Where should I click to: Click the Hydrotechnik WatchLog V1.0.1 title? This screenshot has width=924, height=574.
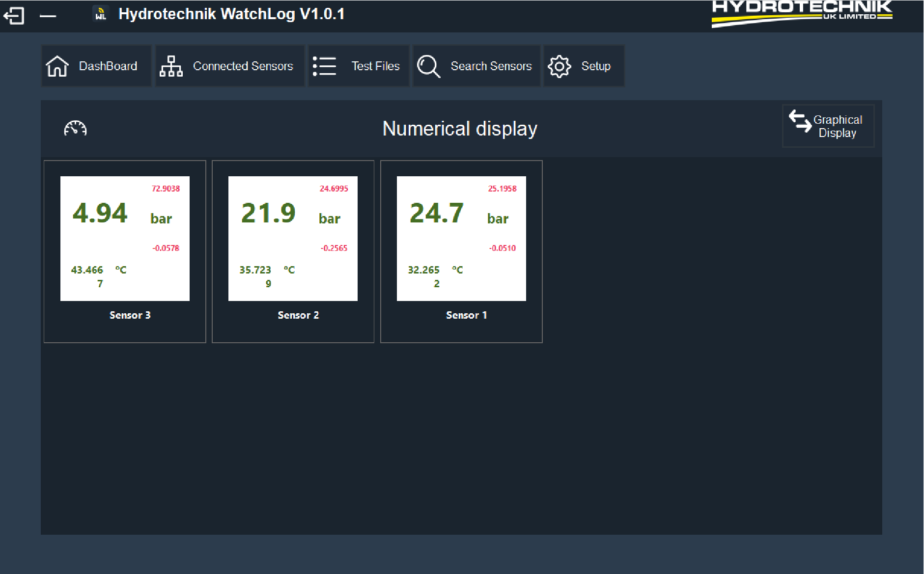pos(231,14)
